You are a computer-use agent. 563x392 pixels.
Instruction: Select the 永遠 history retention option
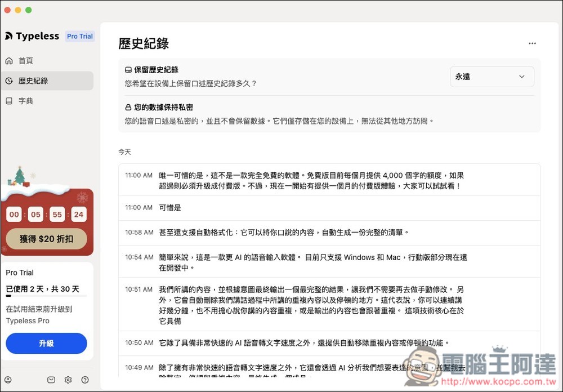(x=462, y=76)
